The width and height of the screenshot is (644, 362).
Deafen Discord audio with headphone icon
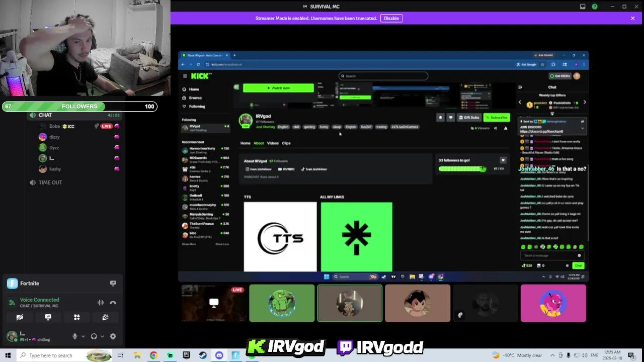pyautogui.click(x=94, y=336)
